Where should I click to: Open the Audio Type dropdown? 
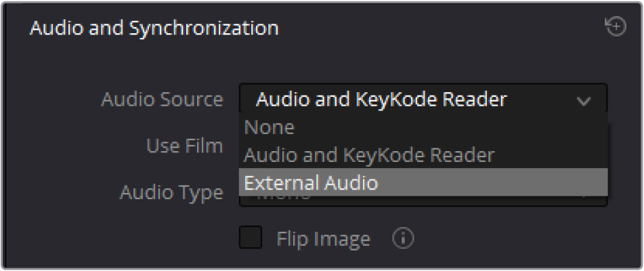click(423, 201)
